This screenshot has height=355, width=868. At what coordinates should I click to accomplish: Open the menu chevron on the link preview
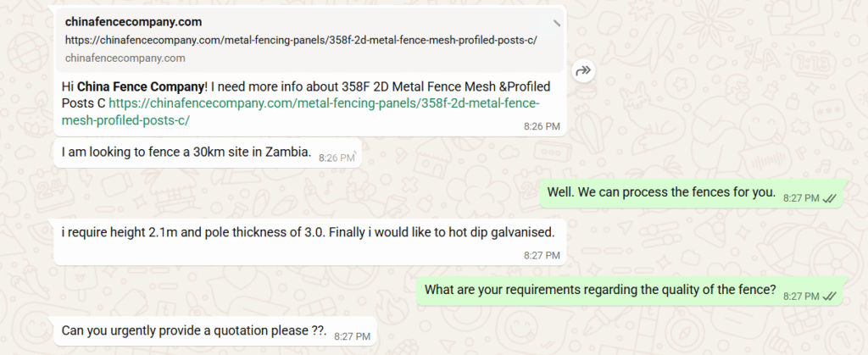point(556,22)
